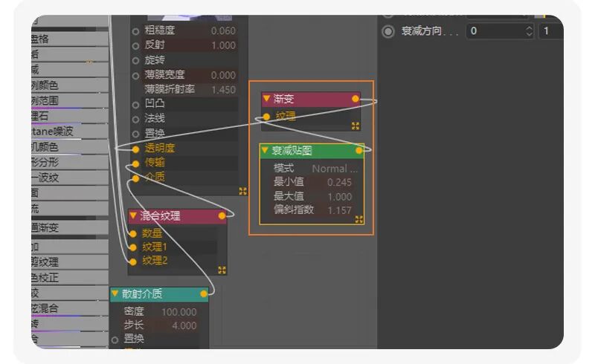This screenshot has height=364, width=595.
Task: Click resize handle icon of 衰减贴图 node
Action: pyautogui.click(x=359, y=220)
